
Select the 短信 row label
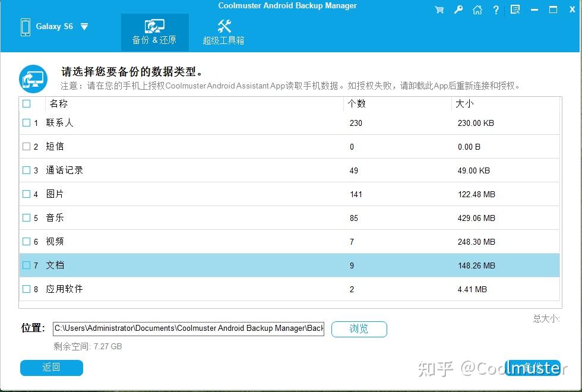[x=55, y=146]
